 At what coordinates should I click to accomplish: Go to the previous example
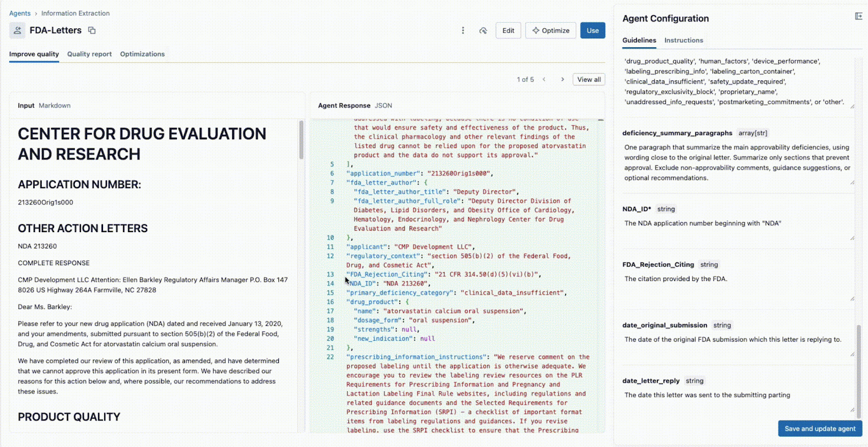[544, 79]
